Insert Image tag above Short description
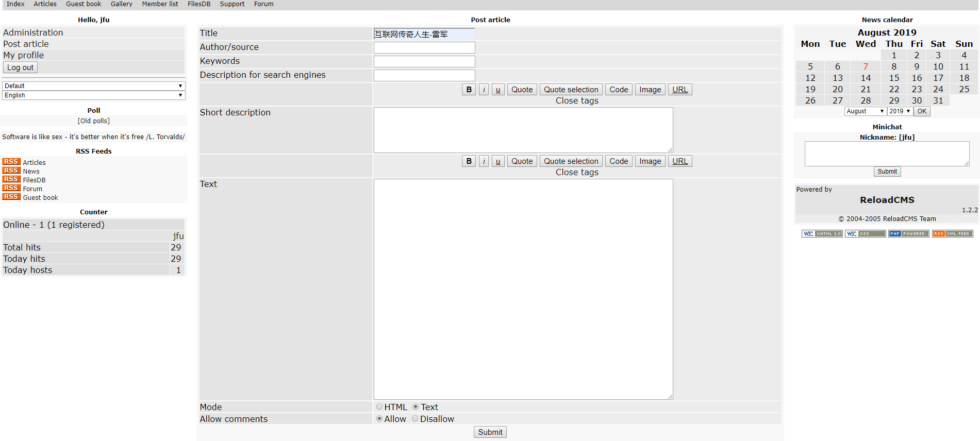The height and width of the screenshot is (441, 980). click(x=650, y=90)
